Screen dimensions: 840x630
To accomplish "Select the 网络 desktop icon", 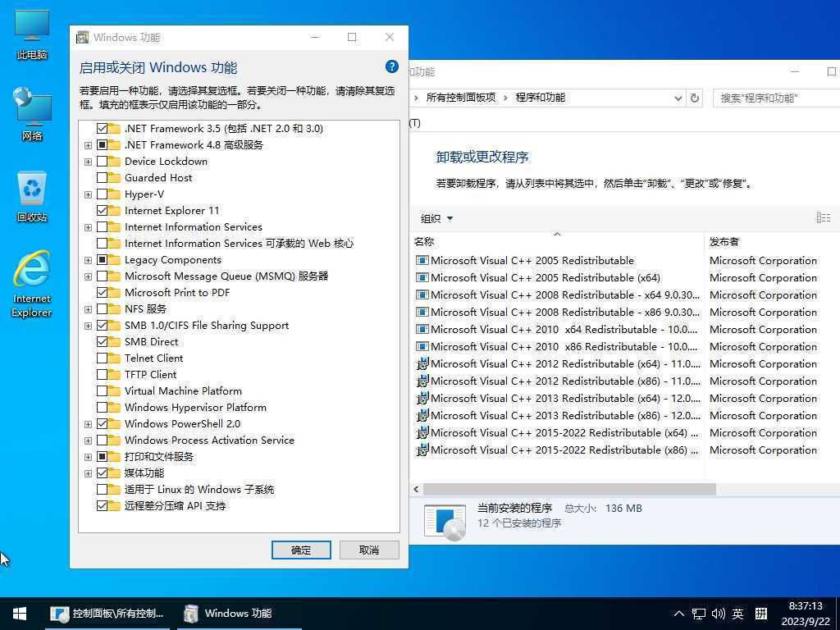I will point(32,113).
